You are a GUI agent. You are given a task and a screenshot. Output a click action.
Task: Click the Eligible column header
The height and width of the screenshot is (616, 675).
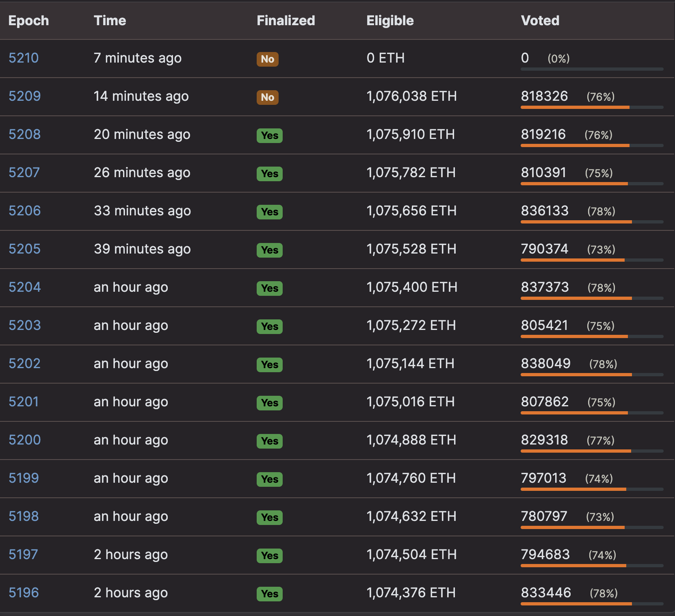(x=390, y=21)
